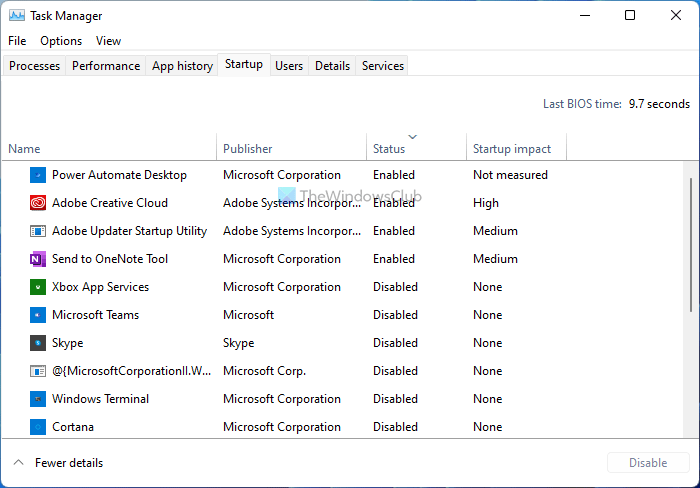Click Microsoft Corp. publisher cell

tap(264, 371)
